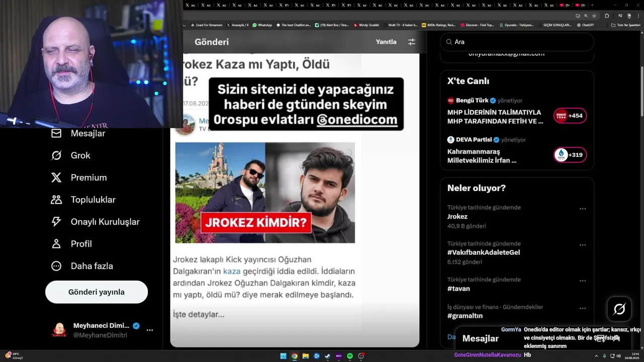Click the Gönderi yayınla button
Screen dimensions: 644x362
(x=97, y=292)
